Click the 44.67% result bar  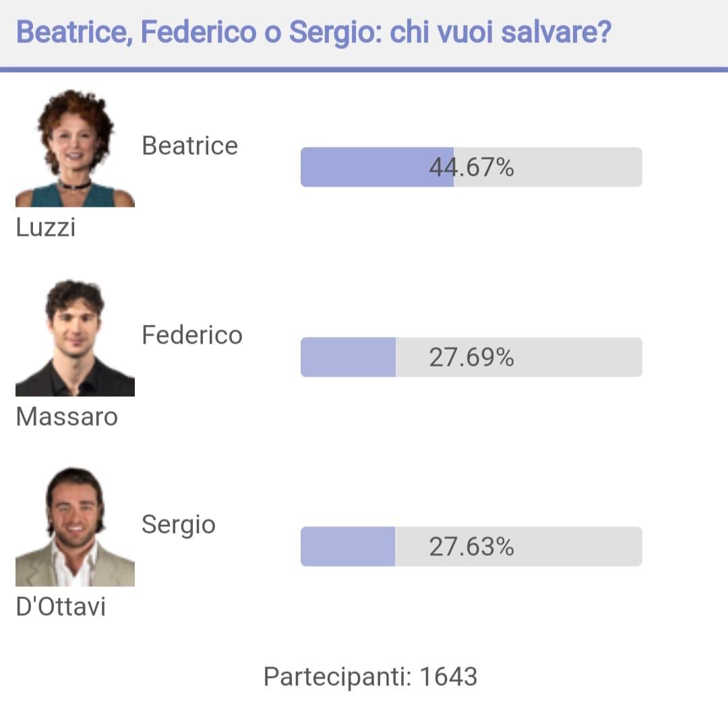(471, 167)
